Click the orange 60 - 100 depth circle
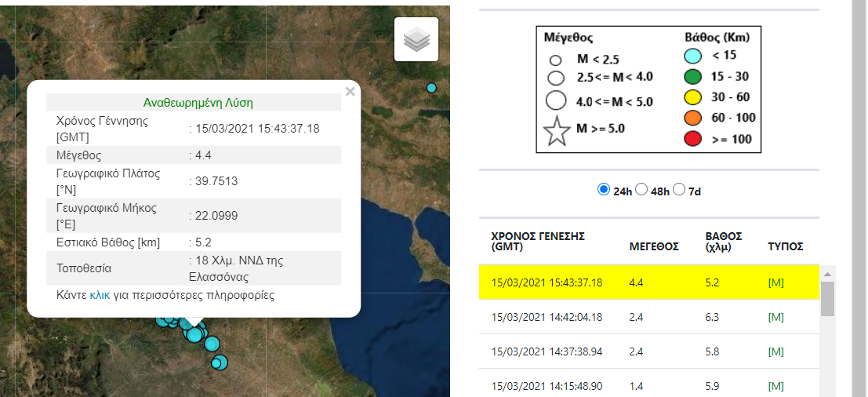The image size is (868, 397). tap(692, 118)
